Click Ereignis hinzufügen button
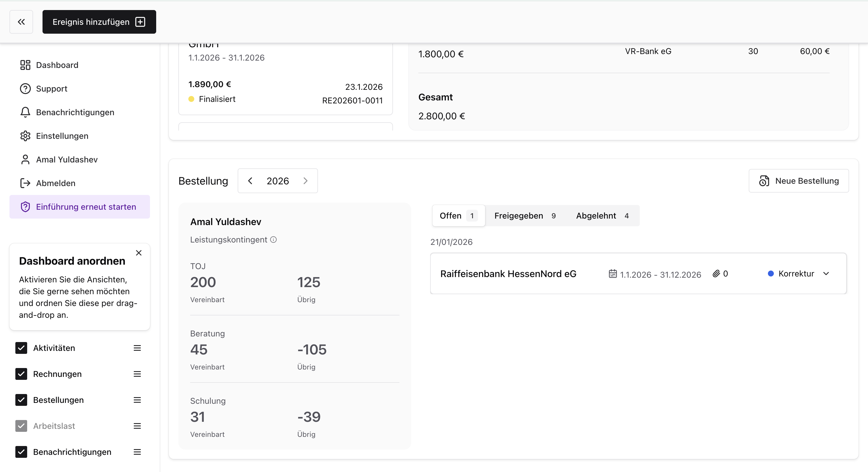Viewport: 868px width, 472px height. click(x=99, y=22)
